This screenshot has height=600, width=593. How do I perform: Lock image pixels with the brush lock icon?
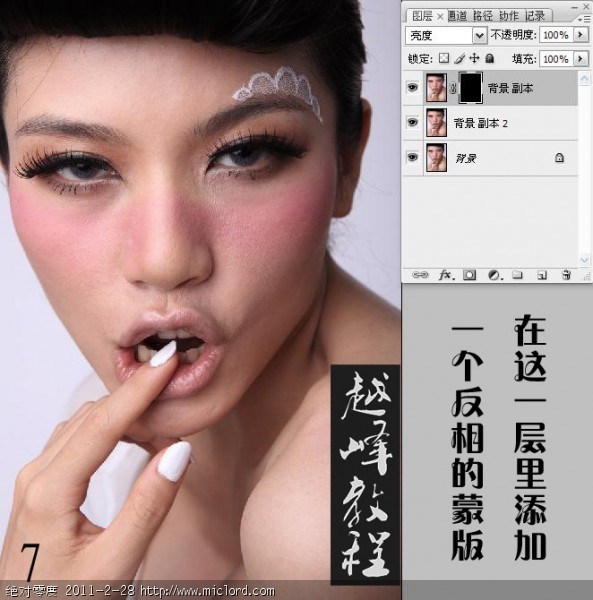pyautogui.click(x=460, y=59)
